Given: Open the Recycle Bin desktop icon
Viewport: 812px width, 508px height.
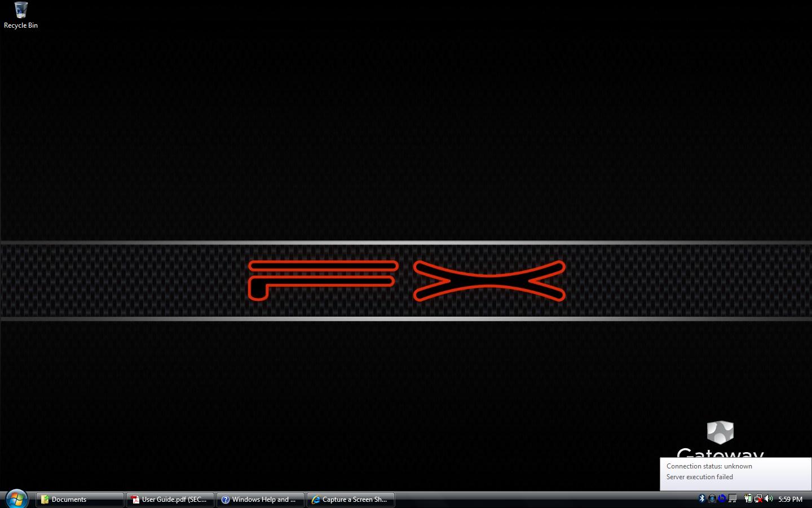Looking at the screenshot, I should (21, 15).
